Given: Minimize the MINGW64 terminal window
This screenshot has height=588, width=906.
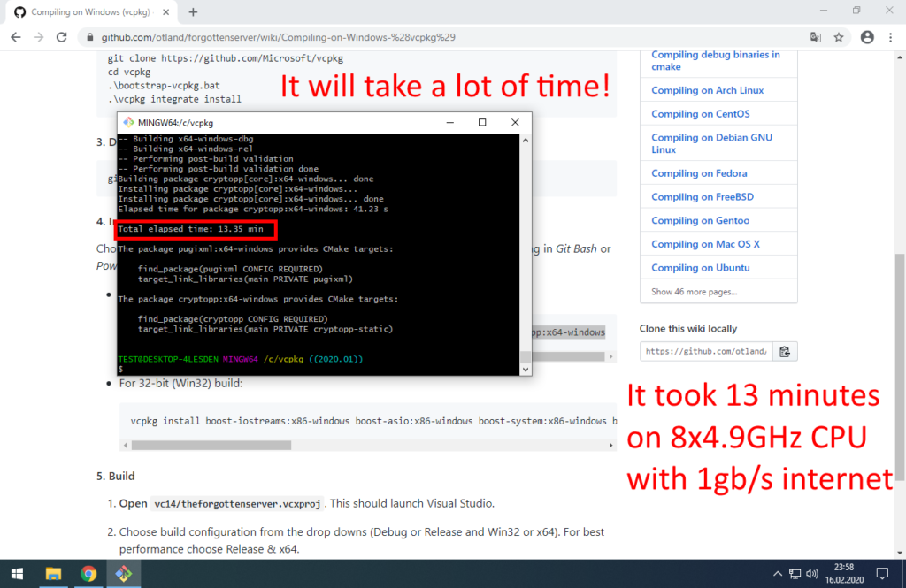Looking at the screenshot, I should [450, 122].
